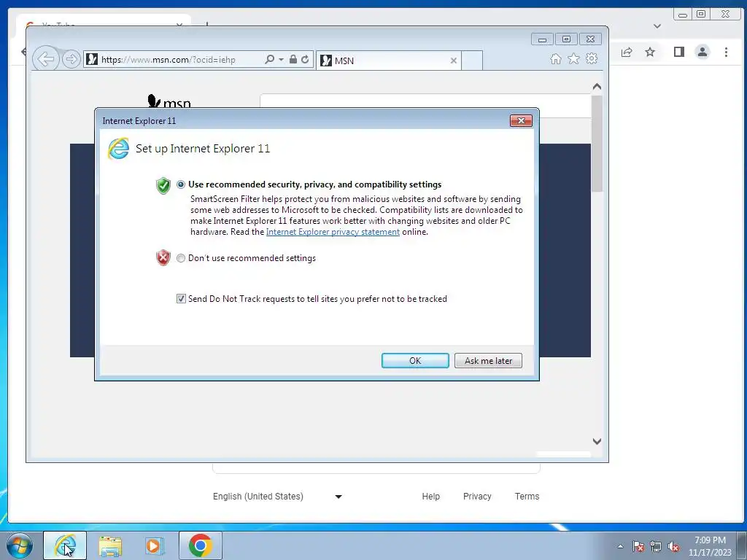Click the Internet Explorer forward arrow button
Image resolution: width=747 pixels, height=560 pixels.
[x=71, y=60]
